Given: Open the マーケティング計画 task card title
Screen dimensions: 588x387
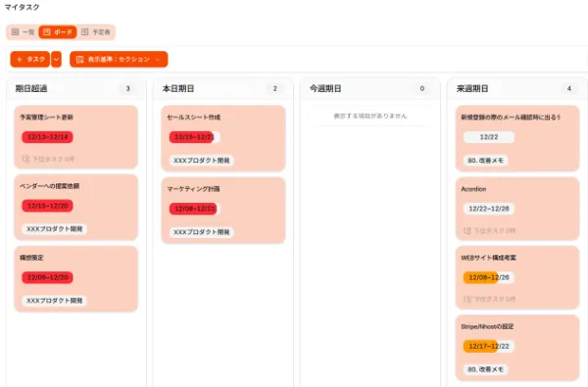Looking at the screenshot, I should 193,189.
